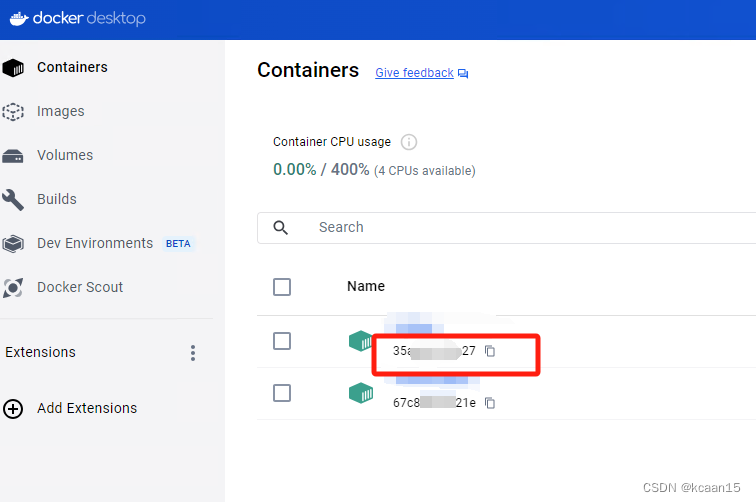Click the Extensions heading in the sidebar
The height and width of the screenshot is (502, 756).
tap(40, 352)
